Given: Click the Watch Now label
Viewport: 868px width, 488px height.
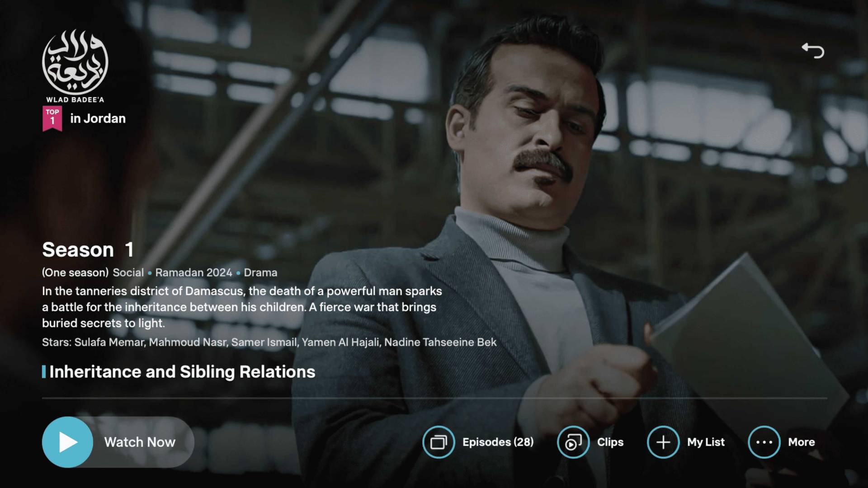Looking at the screenshot, I should 140,442.
